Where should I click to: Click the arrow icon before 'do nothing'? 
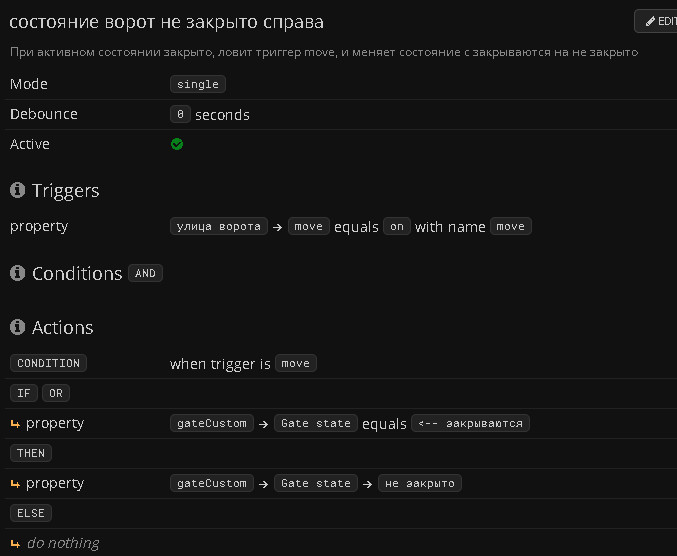(15, 544)
